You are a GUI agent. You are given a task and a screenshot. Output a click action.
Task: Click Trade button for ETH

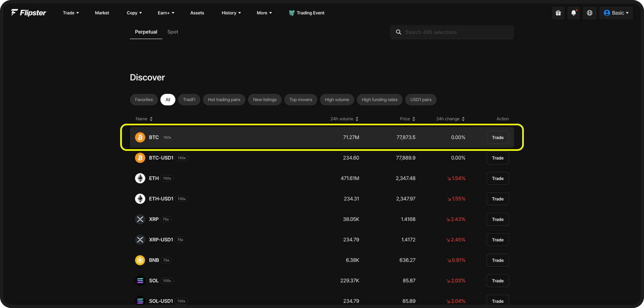pos(498,178)
